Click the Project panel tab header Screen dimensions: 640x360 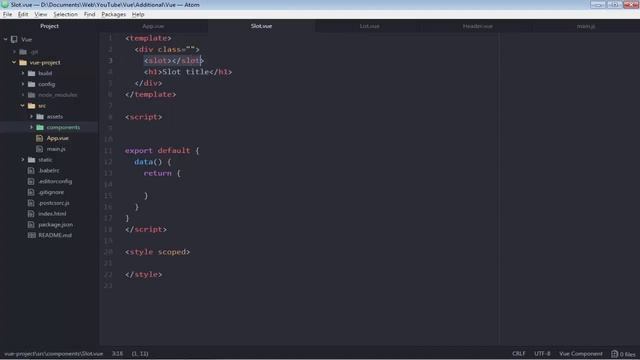pos(49,26)
